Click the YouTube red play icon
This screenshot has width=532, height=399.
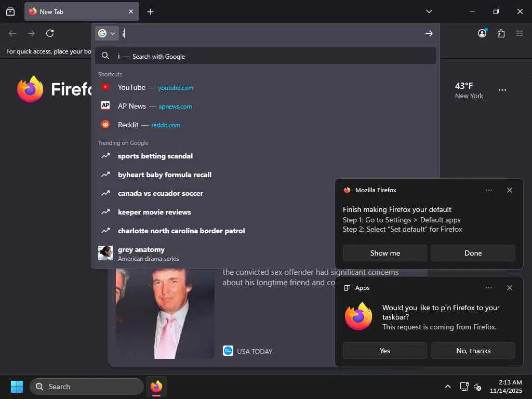(x=105, y=87)
